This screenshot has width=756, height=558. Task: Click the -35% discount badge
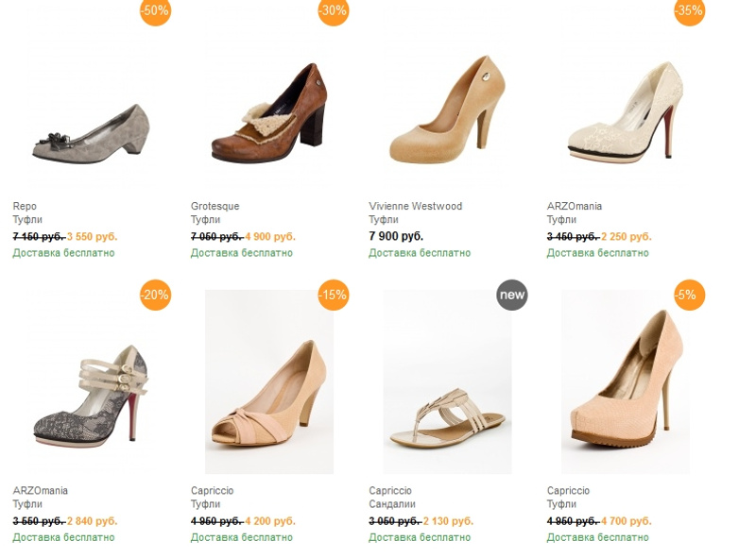coord(689,11)
